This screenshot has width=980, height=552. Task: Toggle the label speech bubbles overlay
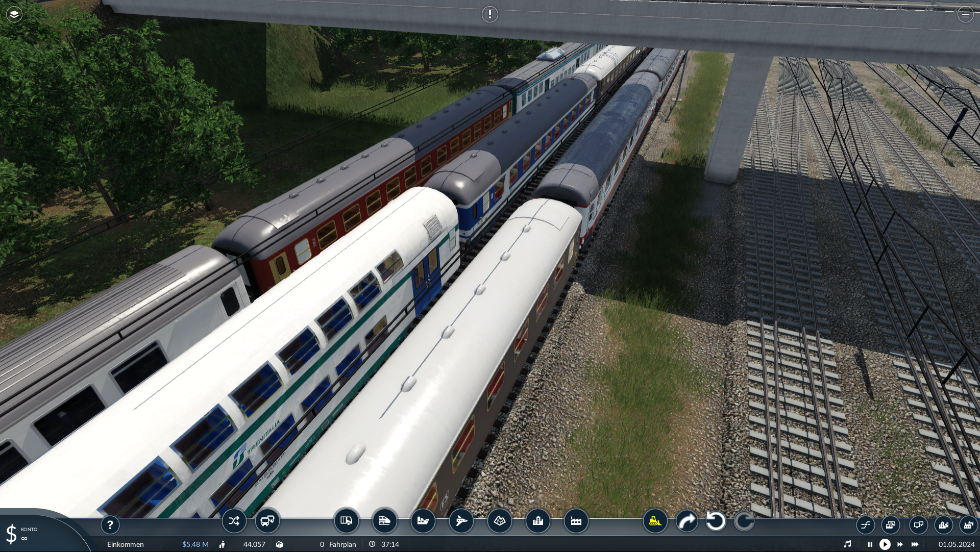[918, 525]
